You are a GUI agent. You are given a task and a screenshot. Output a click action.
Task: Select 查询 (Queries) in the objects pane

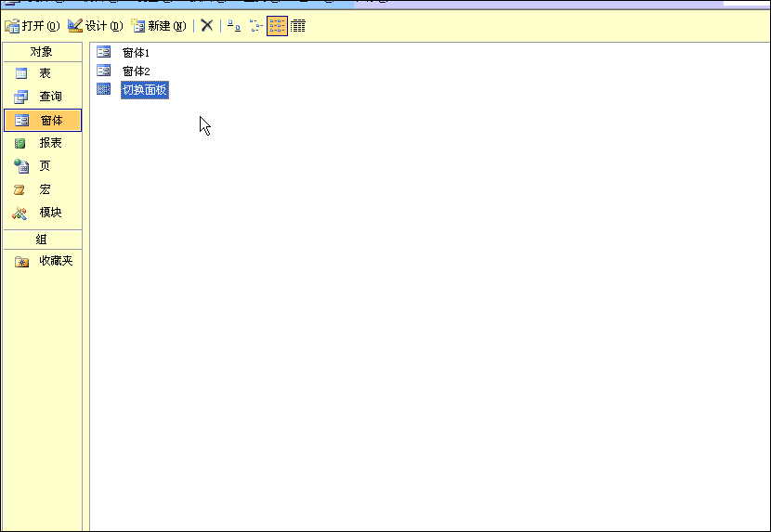point(43,97)
